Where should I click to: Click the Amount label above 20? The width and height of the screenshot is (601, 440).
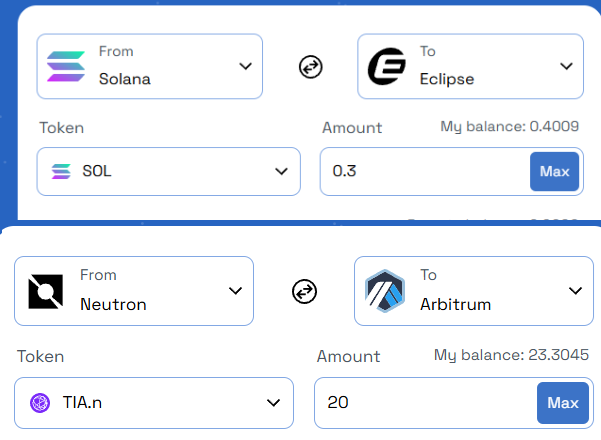pyautogui.click(x=348, y=357)
